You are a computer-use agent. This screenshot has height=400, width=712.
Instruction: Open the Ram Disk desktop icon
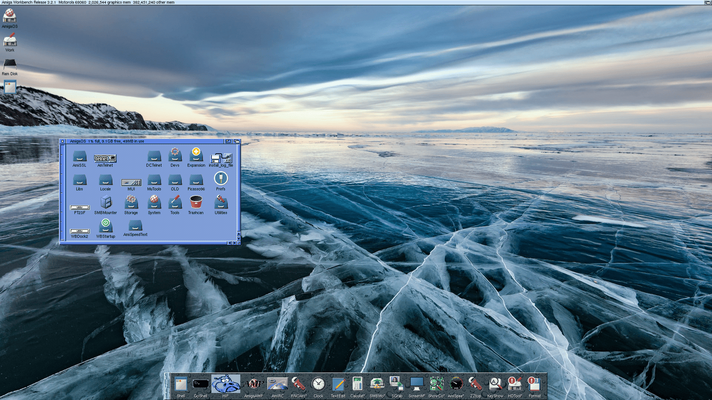(10, 63)
